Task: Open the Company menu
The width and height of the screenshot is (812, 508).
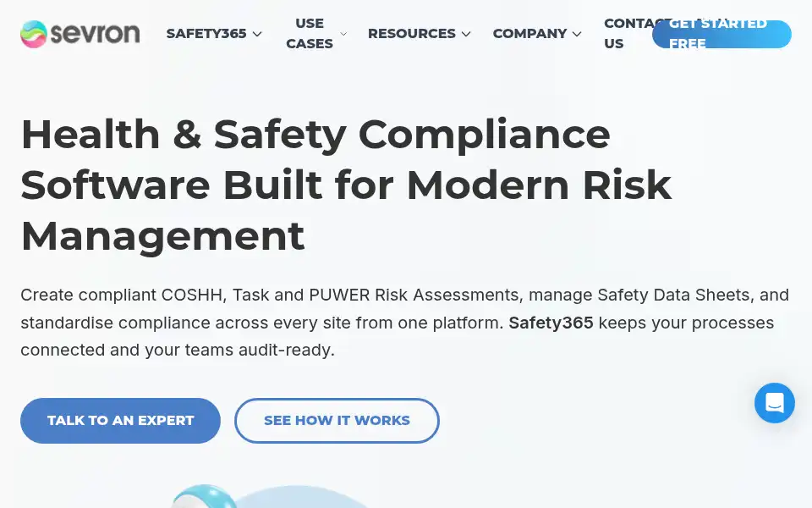Action: pos(529,34)
